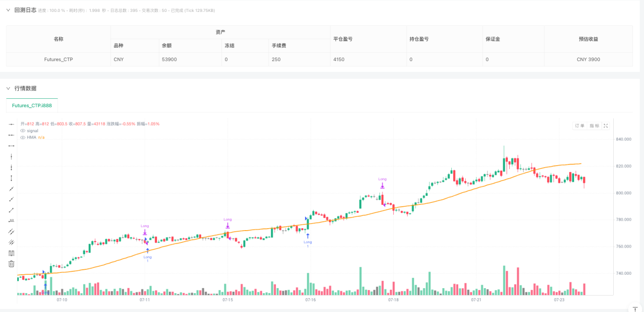The height and width of the screenshot is (312, 644).
Task: Toggle the price label drawing tool
Action: [11, 220]
